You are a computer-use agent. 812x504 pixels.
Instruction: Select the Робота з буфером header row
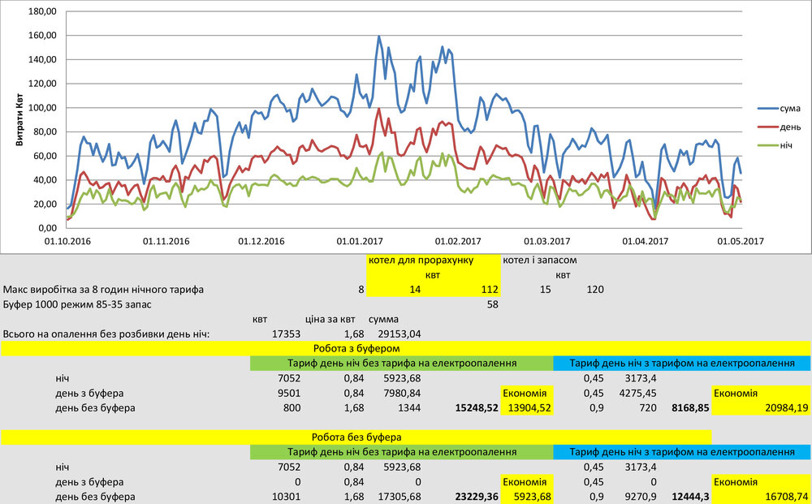[x=406, y=348]
